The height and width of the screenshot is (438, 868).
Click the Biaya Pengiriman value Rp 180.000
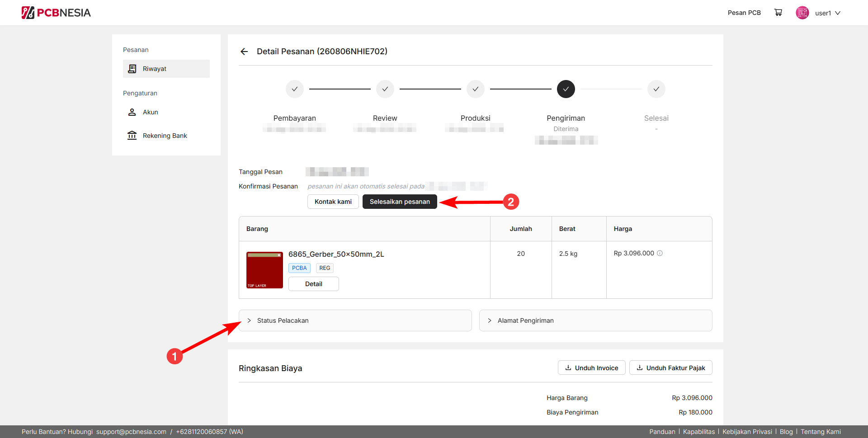coord(695,412)
